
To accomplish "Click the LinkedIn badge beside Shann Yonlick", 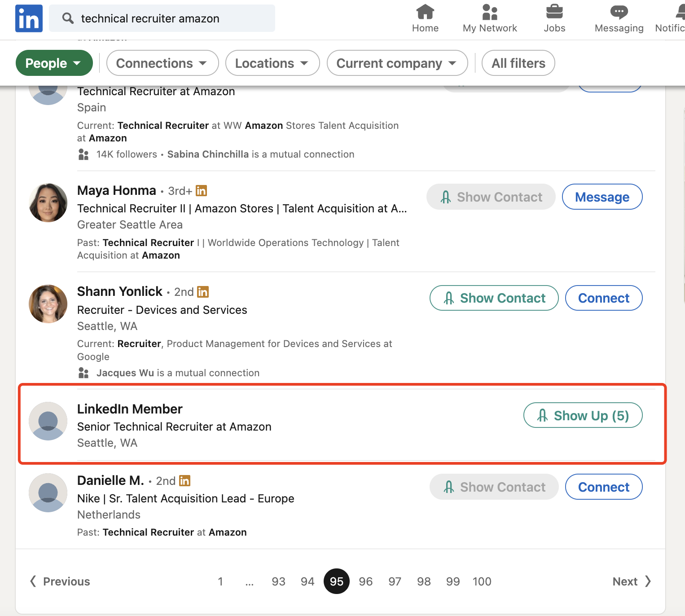I will coord(203,292).
